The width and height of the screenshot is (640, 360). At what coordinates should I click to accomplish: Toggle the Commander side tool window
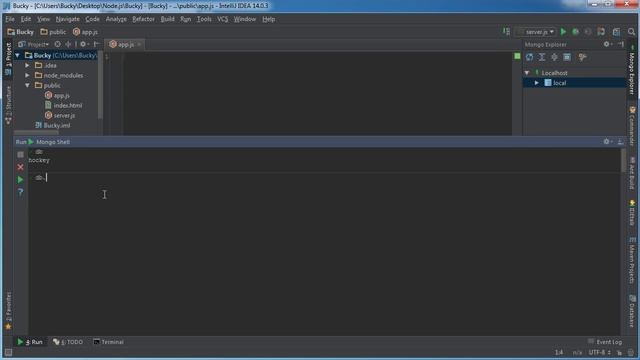tap(632, 126)
